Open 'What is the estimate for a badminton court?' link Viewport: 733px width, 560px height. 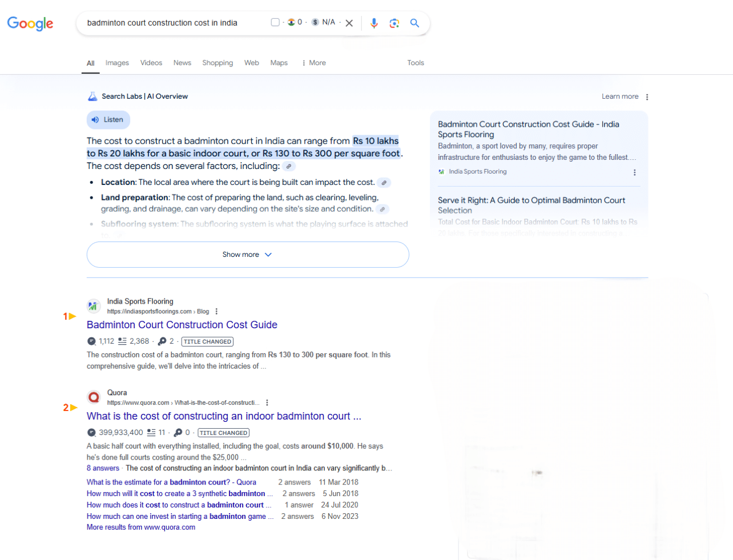coord(171,482)
